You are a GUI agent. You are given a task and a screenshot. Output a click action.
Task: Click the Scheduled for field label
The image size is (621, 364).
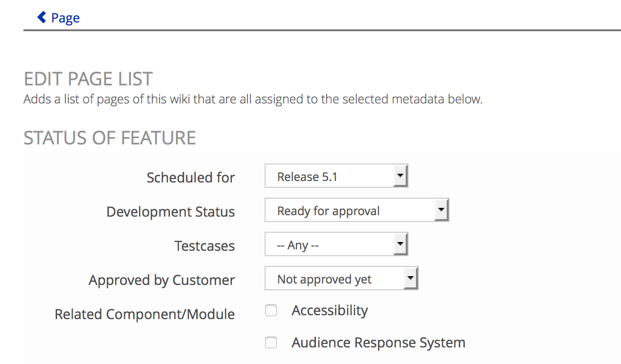pyautogui.click(x=191, y=177)
